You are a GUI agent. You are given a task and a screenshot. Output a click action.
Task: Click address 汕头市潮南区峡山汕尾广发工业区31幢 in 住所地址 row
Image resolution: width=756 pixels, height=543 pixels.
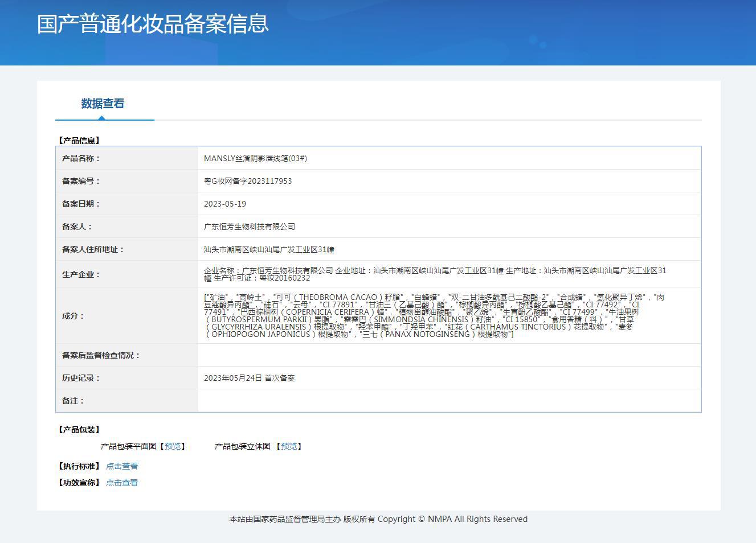click(269, 249)
